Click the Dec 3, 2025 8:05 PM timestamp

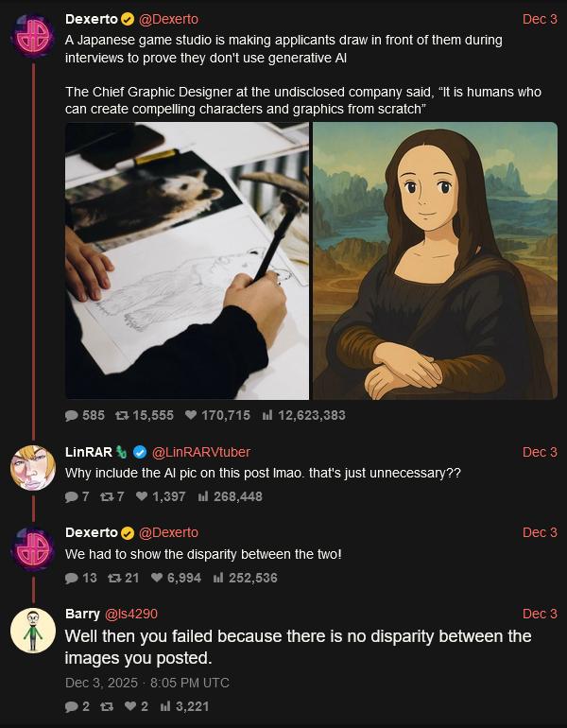pyautogui.click(x=146, y=683)
